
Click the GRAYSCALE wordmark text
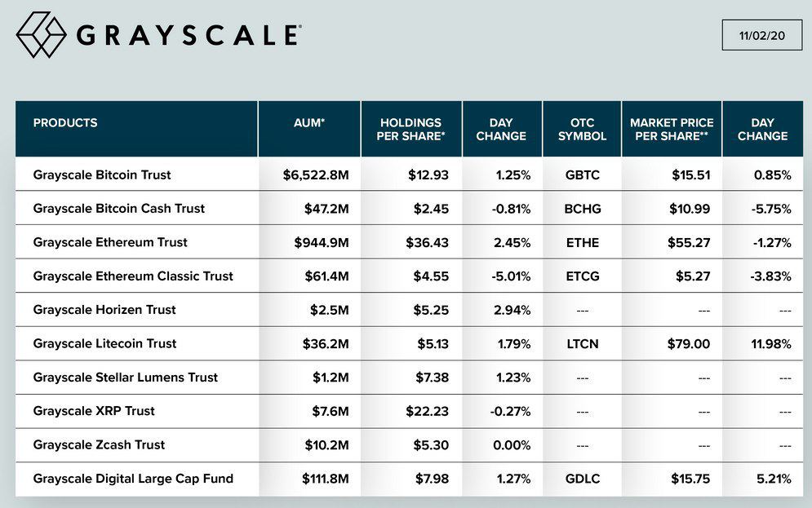point(188,35)
